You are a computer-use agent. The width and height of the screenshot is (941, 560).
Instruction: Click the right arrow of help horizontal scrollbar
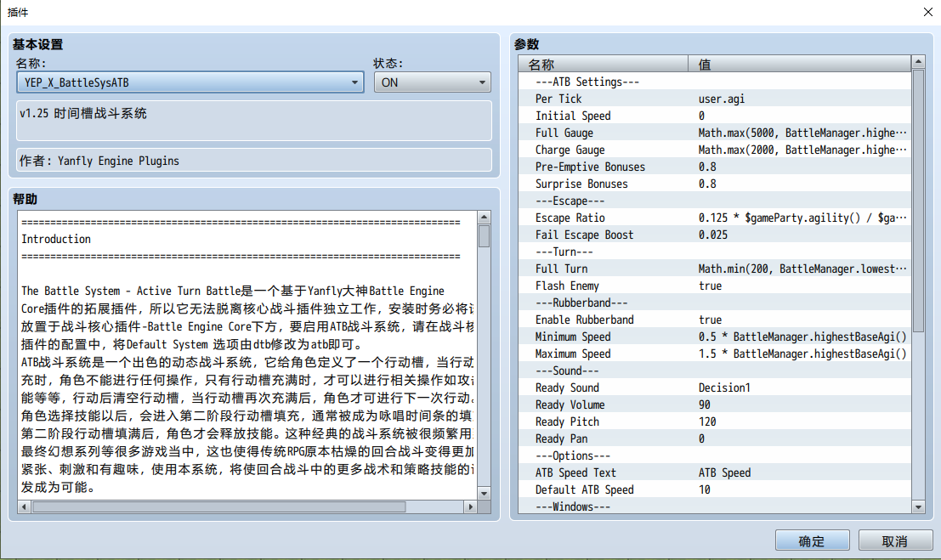[x=471, y=507]
